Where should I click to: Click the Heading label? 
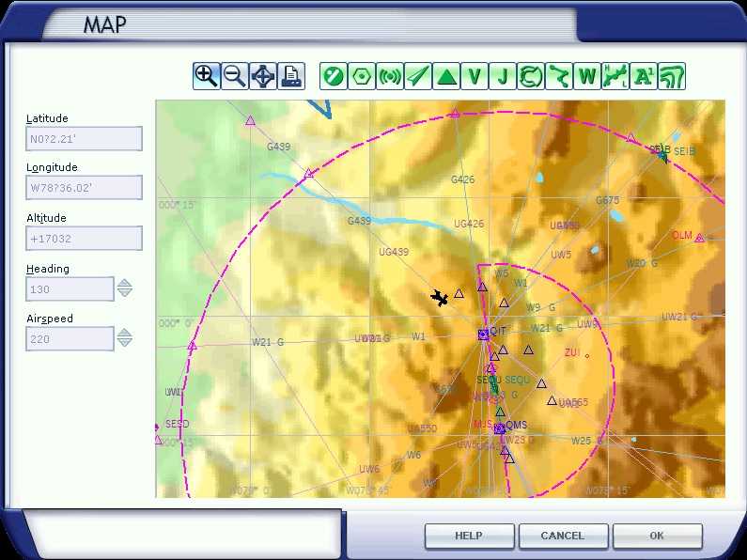pos(48,269)
